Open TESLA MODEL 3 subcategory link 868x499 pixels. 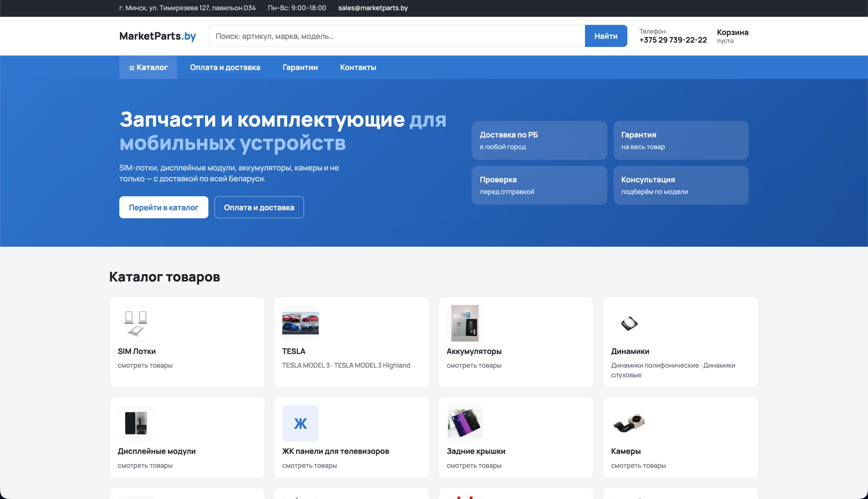point(306,365)
